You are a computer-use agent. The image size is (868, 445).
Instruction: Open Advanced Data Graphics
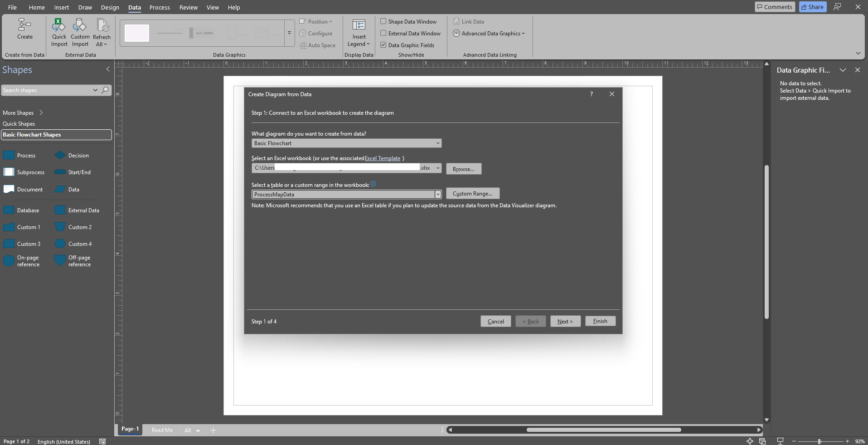489,33
